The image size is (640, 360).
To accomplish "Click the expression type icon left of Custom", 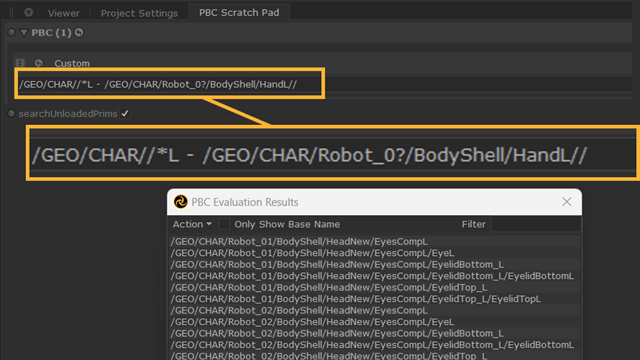I will 20,63.
